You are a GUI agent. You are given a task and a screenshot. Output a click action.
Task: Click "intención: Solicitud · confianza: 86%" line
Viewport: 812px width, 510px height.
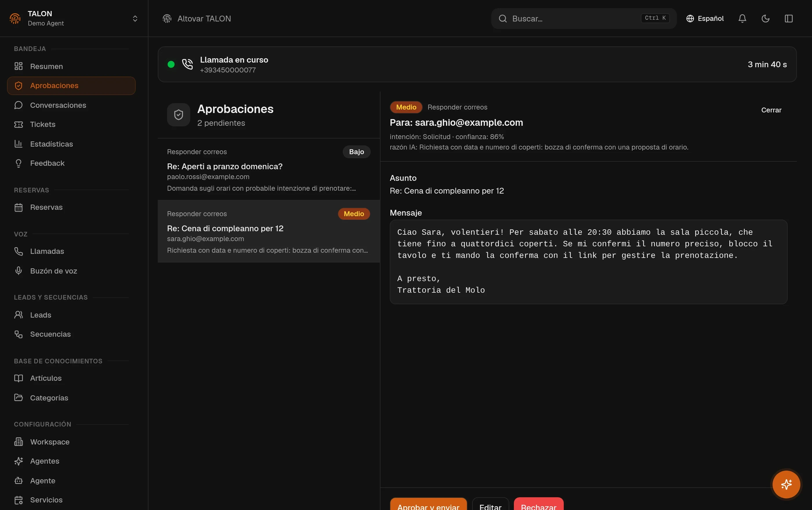(x=447, y=137)
